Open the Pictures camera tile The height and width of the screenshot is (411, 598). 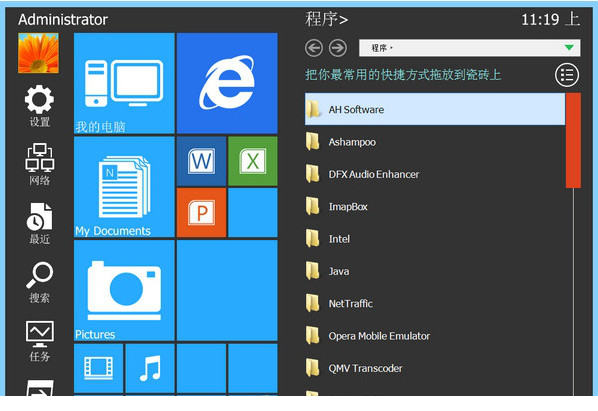click(x=124, y=290)
